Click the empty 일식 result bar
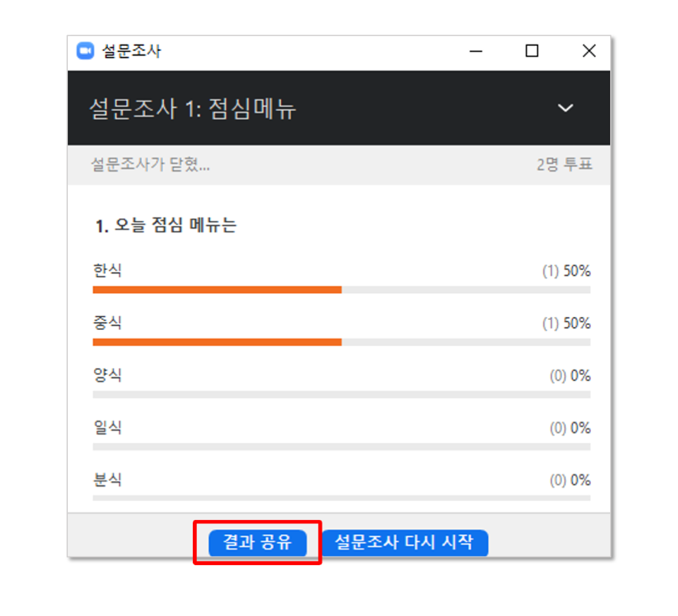The height and width of the screenshot is (616, 678). click(342, 447)
